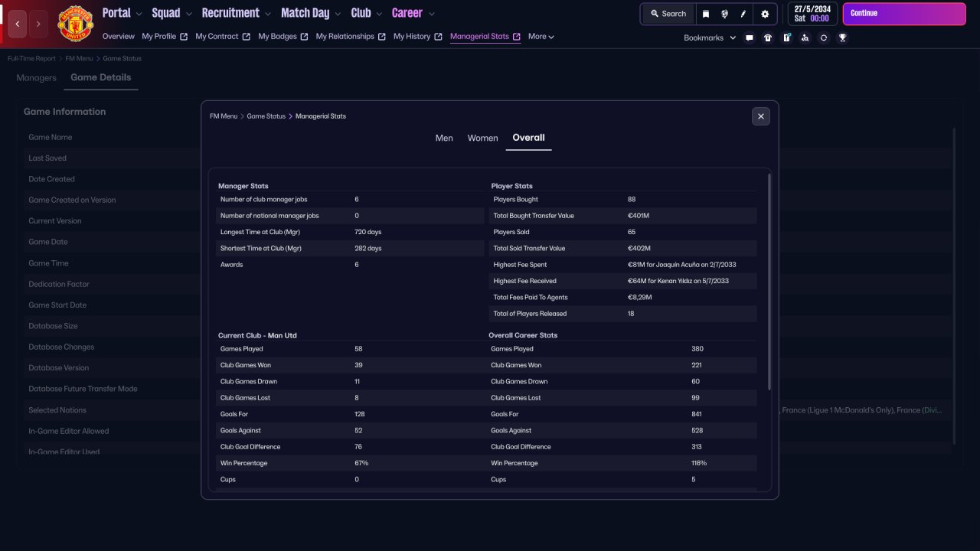The width and height of the screenshot is (980, 551).
Task: Click the Game Information panel scrollbar
Action: tap(954, 287)
